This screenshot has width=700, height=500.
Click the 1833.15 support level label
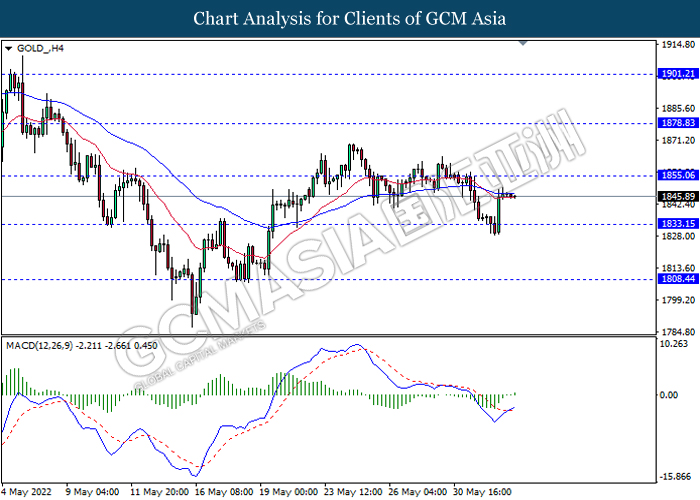click(x=678, y=224)
